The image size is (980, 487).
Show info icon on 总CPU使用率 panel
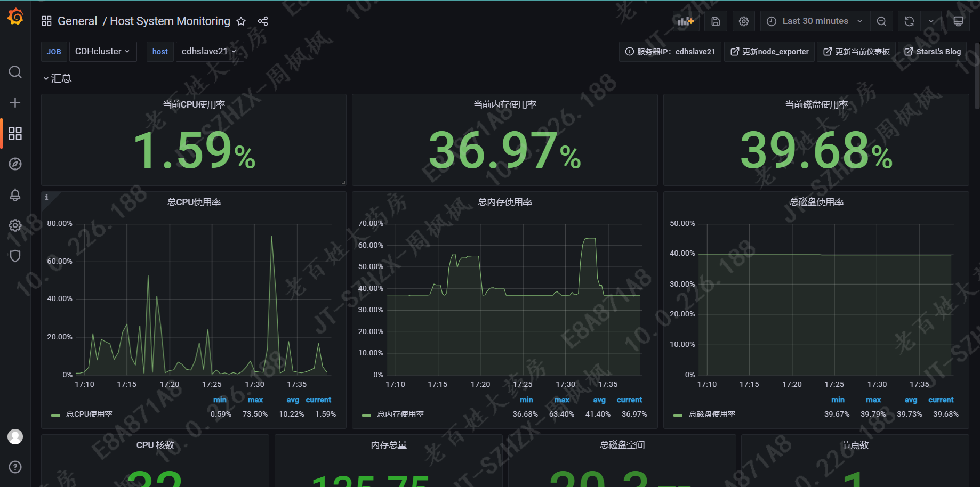coord(46,197)
